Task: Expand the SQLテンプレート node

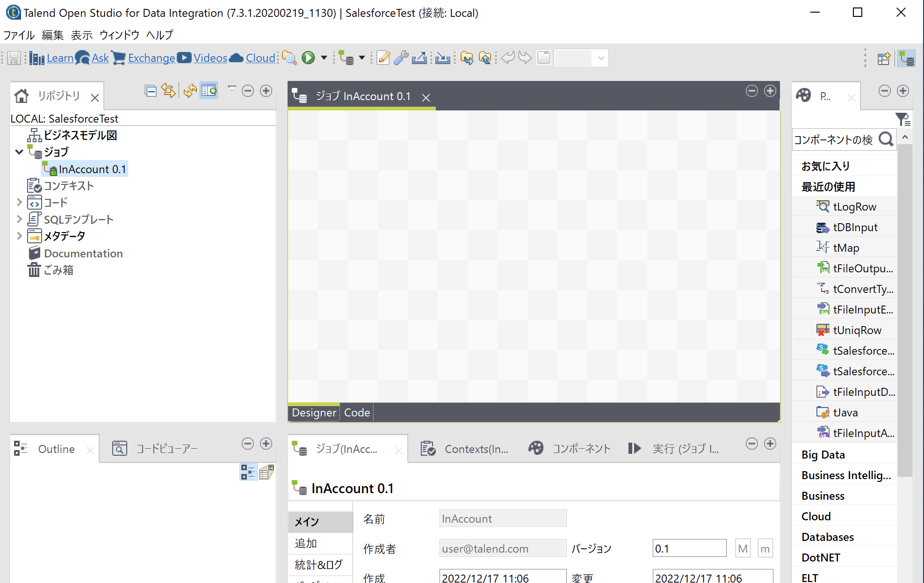Action: [19, 219]
